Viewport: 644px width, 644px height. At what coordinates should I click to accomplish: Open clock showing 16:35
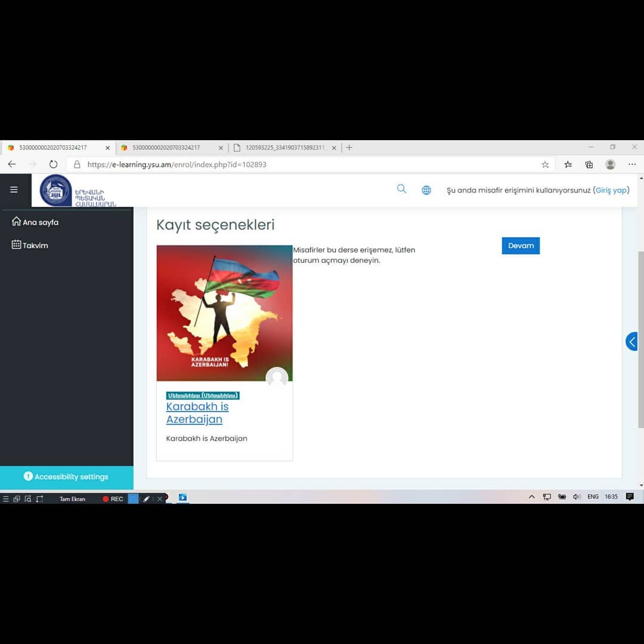(x=611, y=497)
